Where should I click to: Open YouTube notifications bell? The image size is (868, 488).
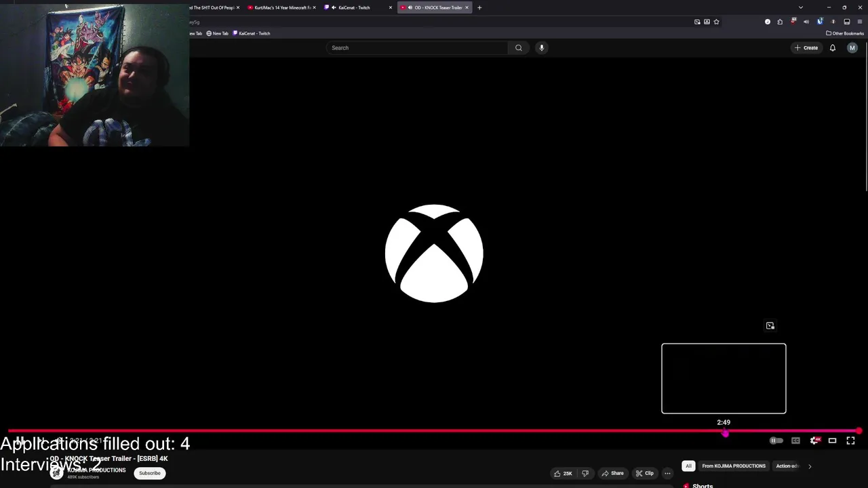click(833, 47)
